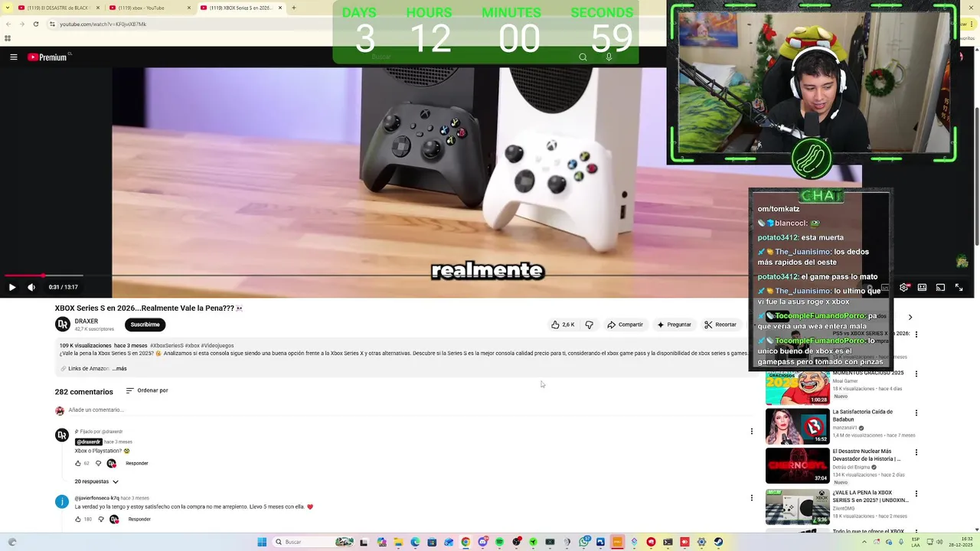
Task: Click the YouTube search magnifier icon
Action: coord(583,57)
